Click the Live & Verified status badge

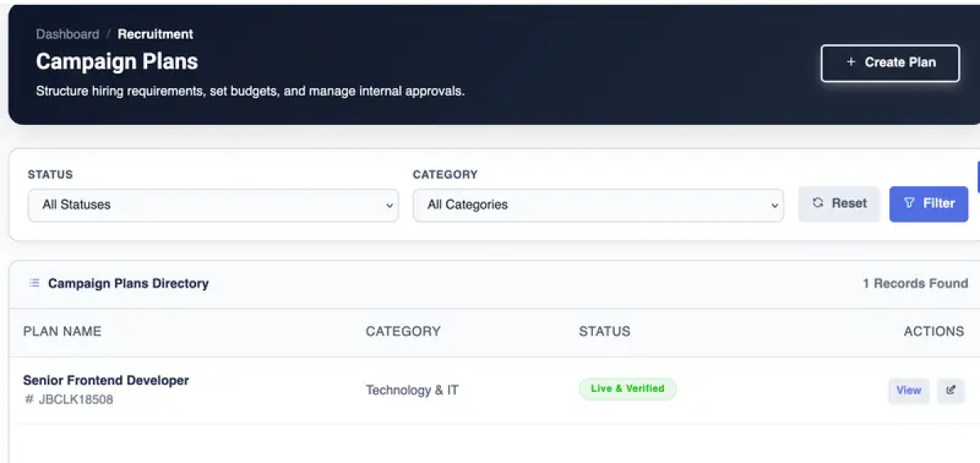[627, 389]
